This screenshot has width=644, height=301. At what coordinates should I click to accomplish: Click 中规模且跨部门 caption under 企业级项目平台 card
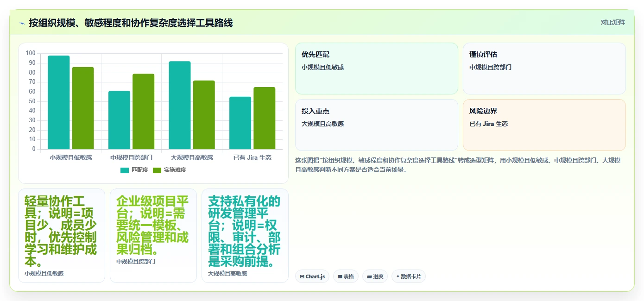point(136,261)
